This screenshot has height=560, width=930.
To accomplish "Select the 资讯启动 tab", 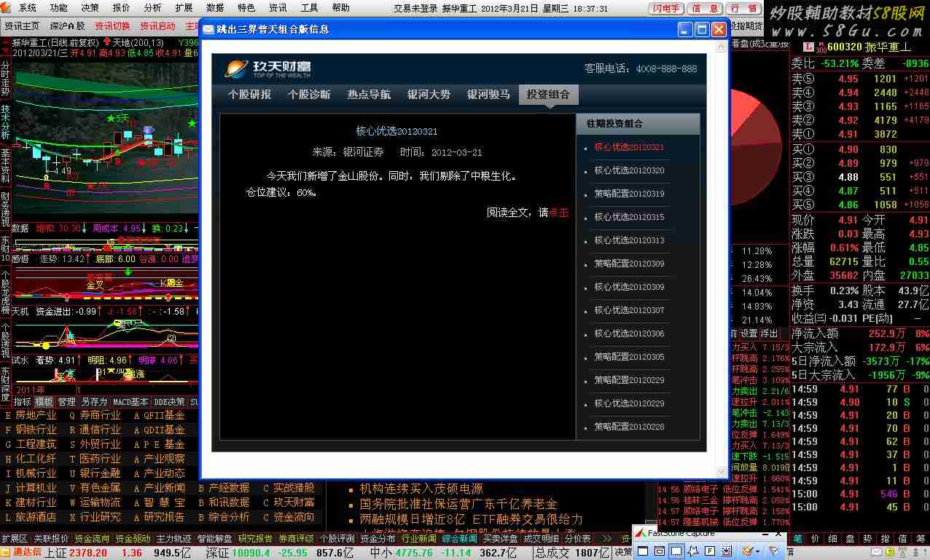I will coord(157,26).
